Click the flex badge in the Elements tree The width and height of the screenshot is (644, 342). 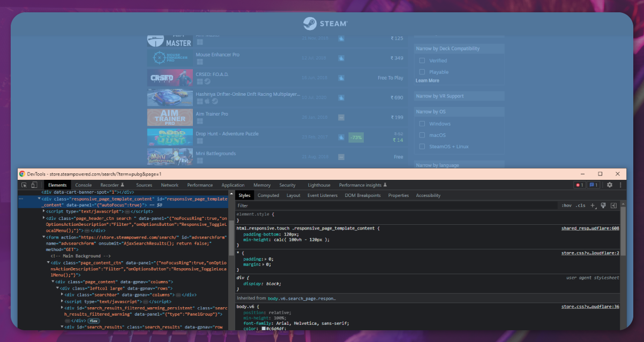click(93, 321)
